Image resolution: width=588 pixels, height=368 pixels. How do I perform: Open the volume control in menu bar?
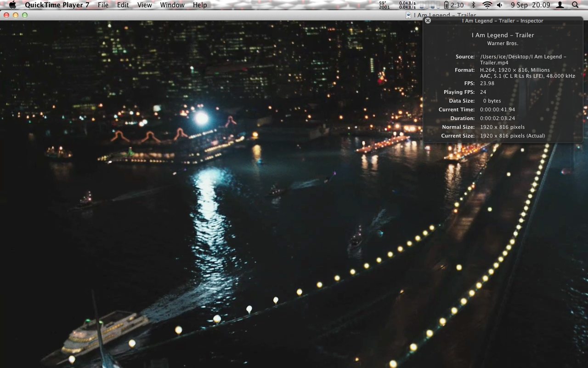500,5
